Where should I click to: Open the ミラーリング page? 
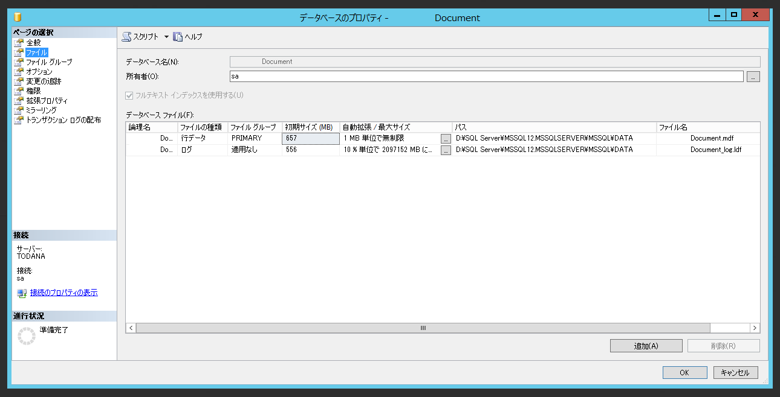[x=41, y=110]
